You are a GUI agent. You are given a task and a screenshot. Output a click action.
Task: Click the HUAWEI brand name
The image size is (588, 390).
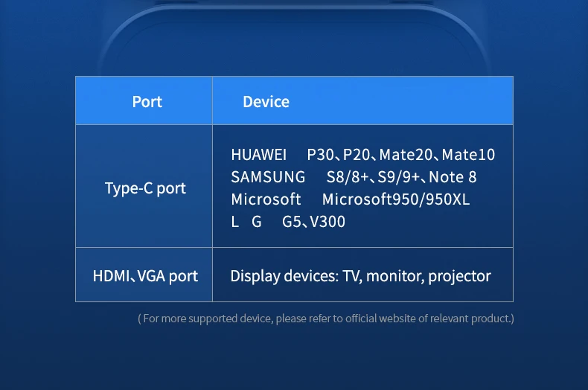(x=259, y=155)
